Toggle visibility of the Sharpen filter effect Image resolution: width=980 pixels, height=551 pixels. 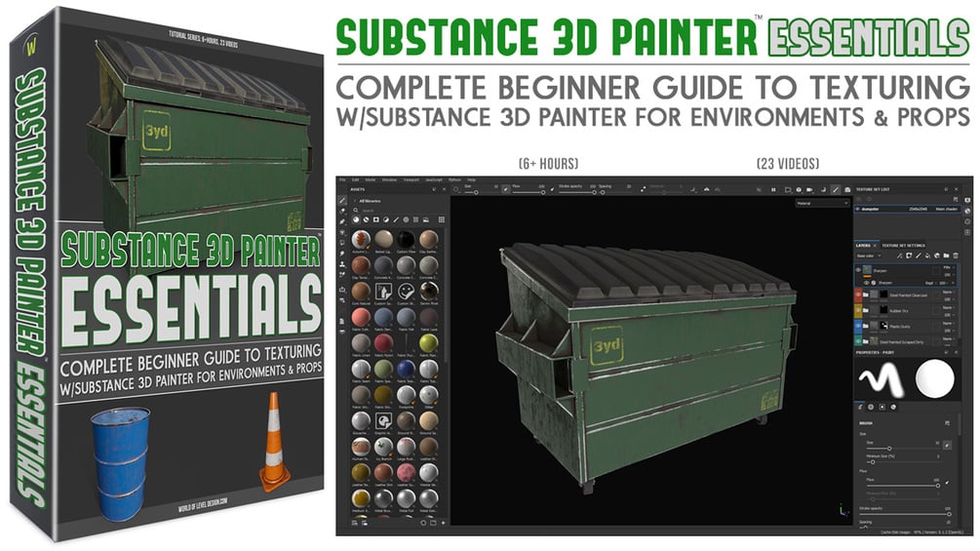point(866,283)
